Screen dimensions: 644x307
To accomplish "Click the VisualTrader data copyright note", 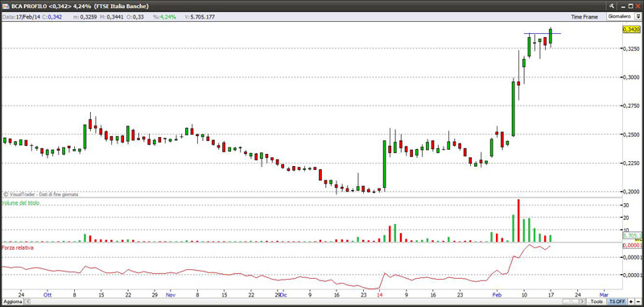I will point(41,194).
